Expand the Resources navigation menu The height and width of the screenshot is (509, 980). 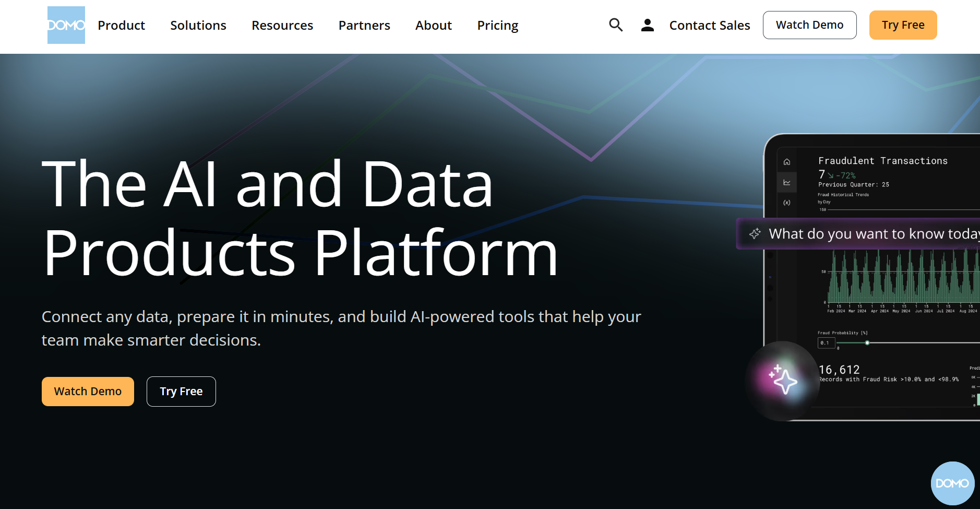(x=282, y=25)
